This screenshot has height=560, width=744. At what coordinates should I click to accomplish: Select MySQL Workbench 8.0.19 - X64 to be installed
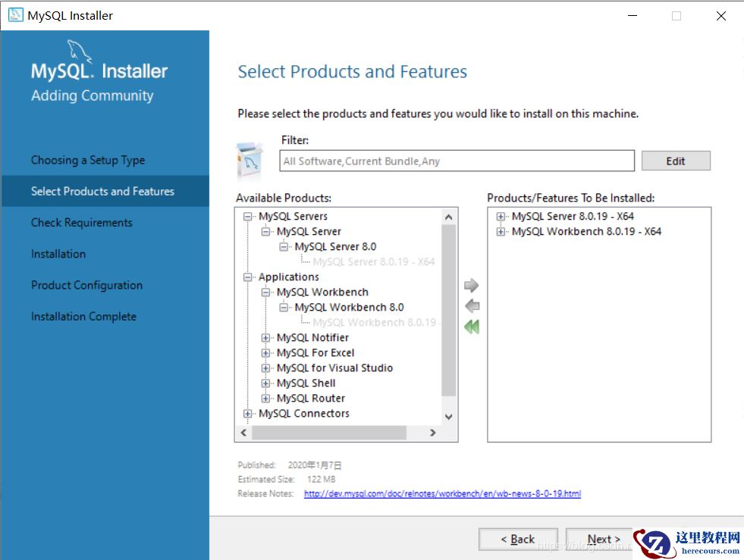coord(586,231)
